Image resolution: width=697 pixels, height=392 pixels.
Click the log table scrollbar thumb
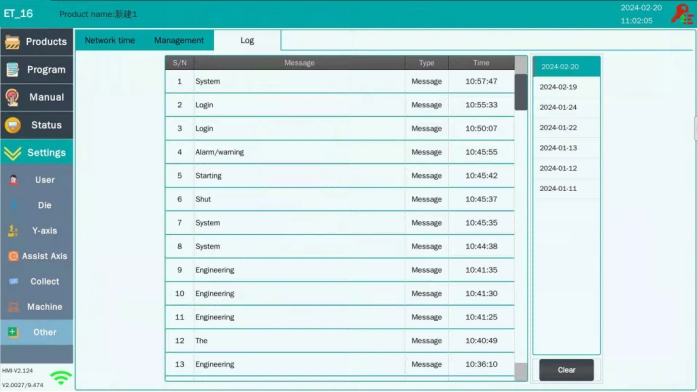(x=521, y=92)
